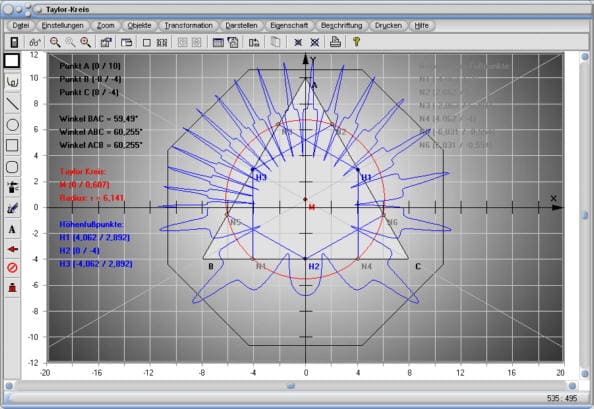Click the vertical slider top knob
Viewport: 594px width, 409px height.
[585, 57]
